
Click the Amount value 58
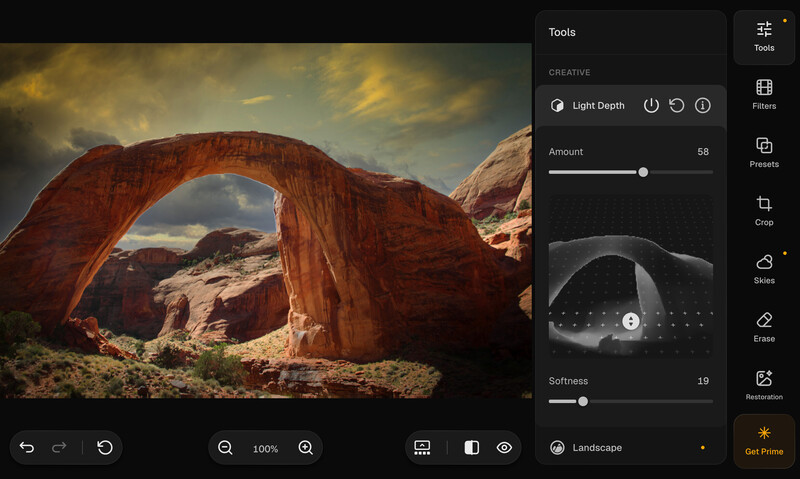click(x=703, y=152)
